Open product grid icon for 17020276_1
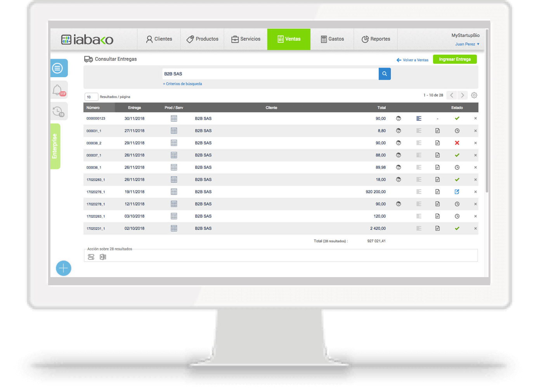This screenshot has width=539, height=392. coord(174,192)
